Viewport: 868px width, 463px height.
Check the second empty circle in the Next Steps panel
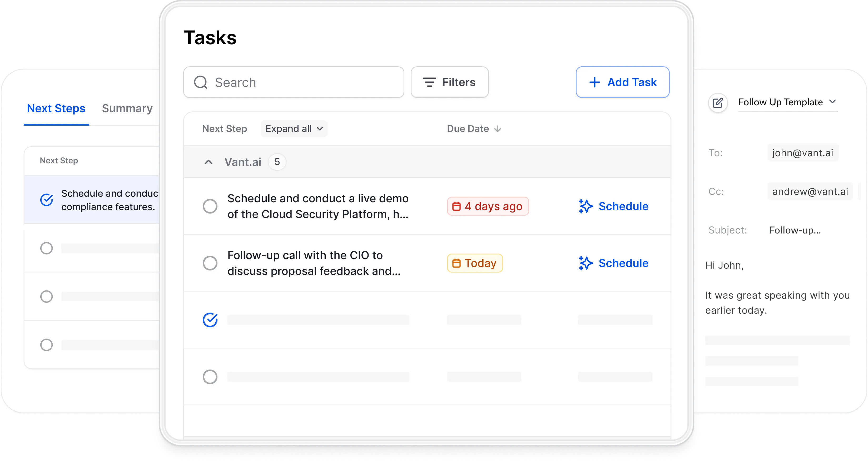[47, 297]
